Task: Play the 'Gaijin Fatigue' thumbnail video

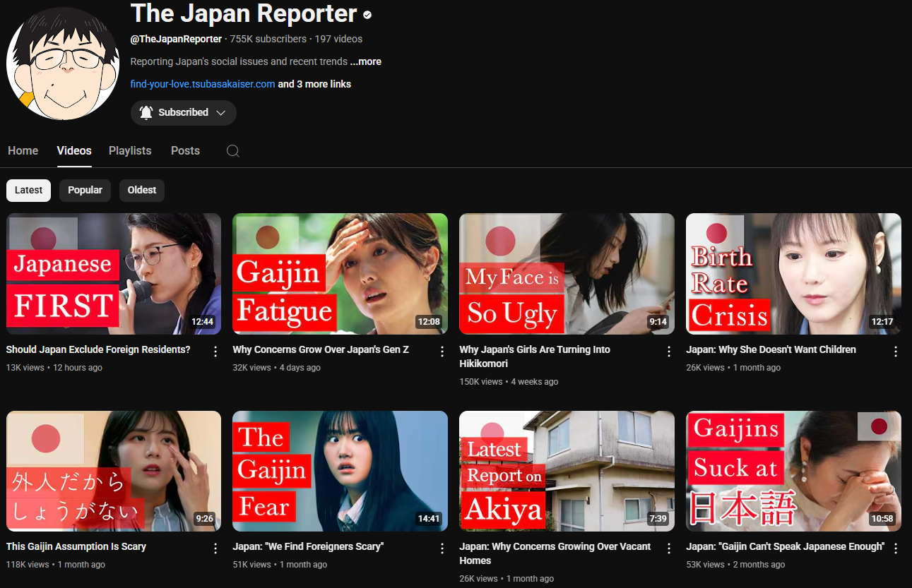Action: (x=340, y=274)
